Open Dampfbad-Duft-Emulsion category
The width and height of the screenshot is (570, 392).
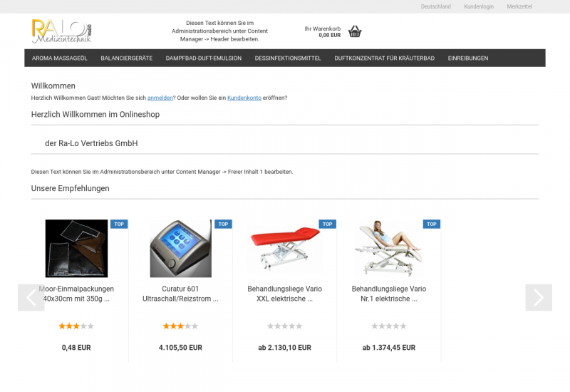click(x=204, y=58)
